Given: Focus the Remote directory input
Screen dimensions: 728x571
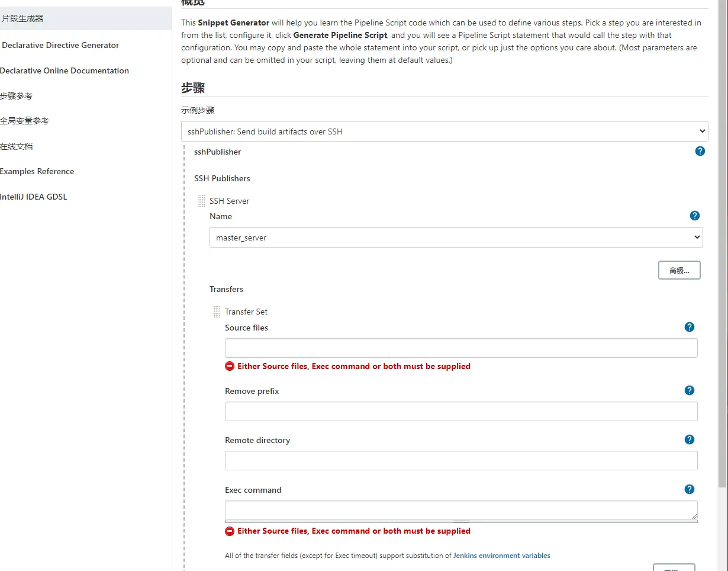Looking at the screenshot, I should tap(461, 461).
